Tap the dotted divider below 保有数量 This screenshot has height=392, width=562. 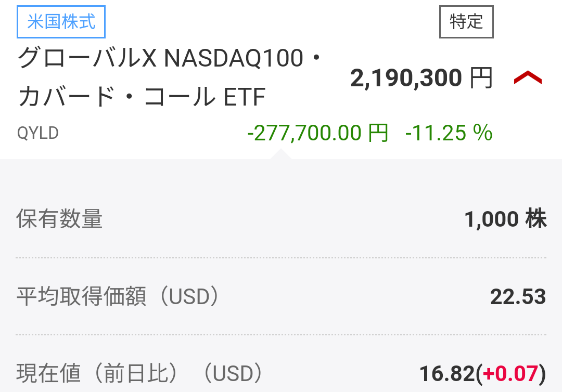(281, 257)
